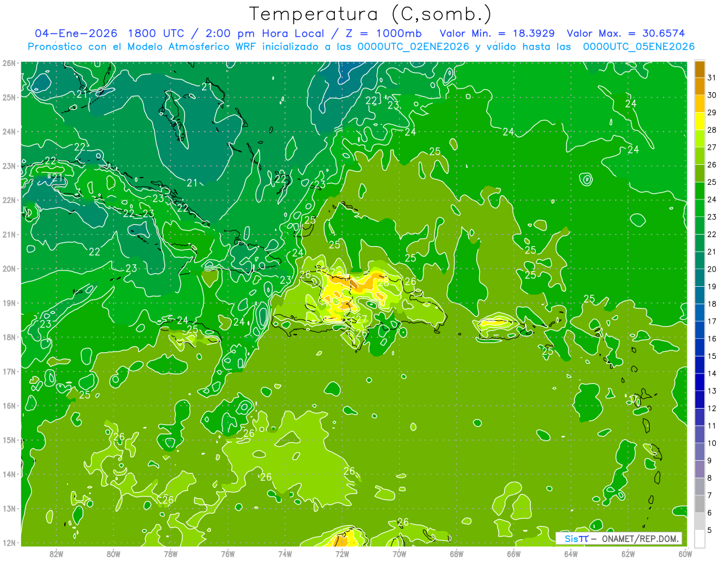
Task: Click the "Valor Max. = 30.6574" value
Action: [x=626, y=33]
